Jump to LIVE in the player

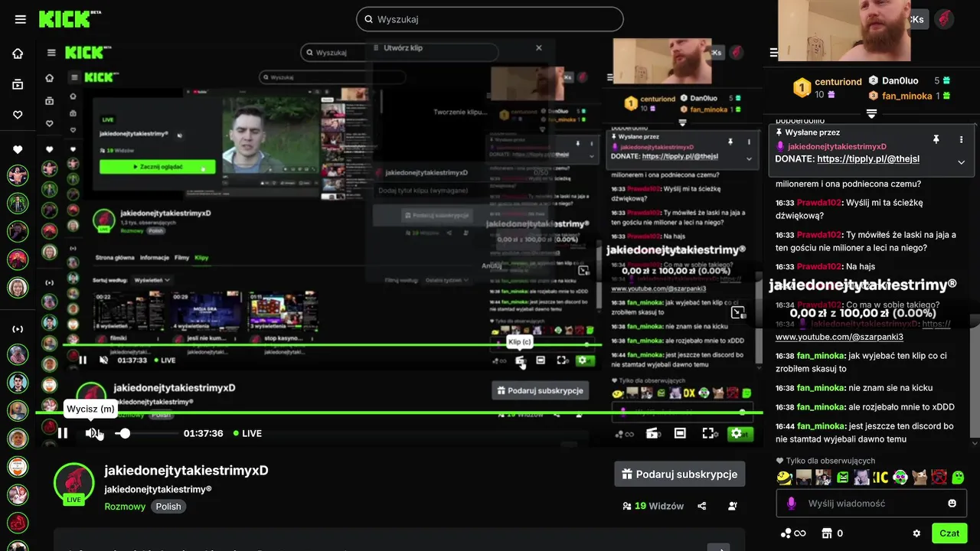247,433
